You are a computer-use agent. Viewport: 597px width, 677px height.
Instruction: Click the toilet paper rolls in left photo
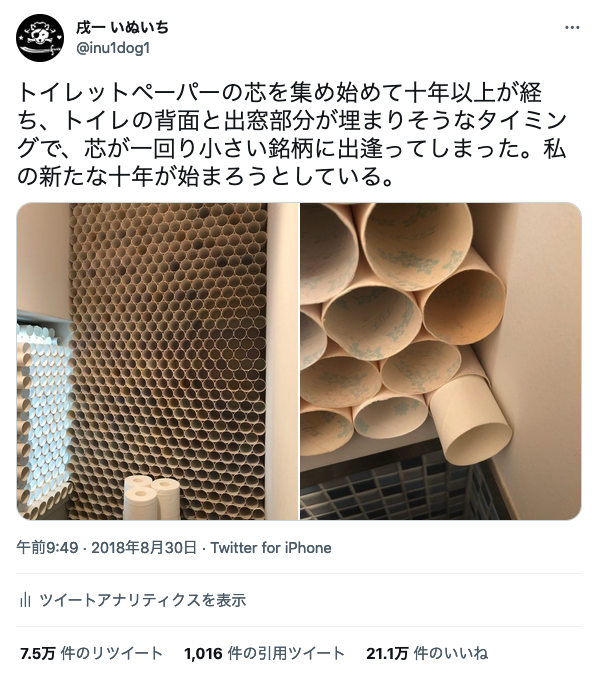[152, 498]
